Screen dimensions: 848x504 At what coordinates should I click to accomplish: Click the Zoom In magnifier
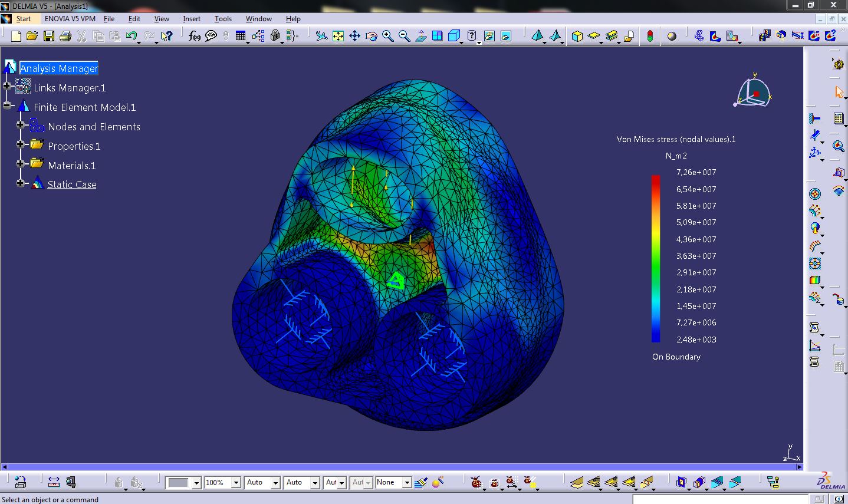[387, 37]
